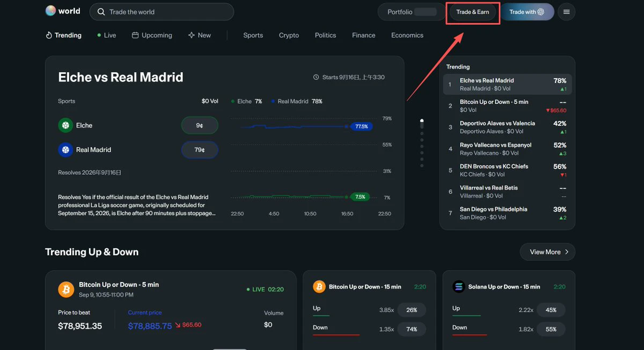Select Solana 15 min Up at 45%

(551, 310)
